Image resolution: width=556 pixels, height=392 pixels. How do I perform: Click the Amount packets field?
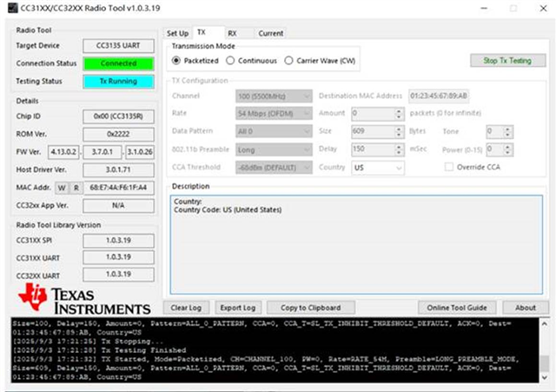(373, 114)
